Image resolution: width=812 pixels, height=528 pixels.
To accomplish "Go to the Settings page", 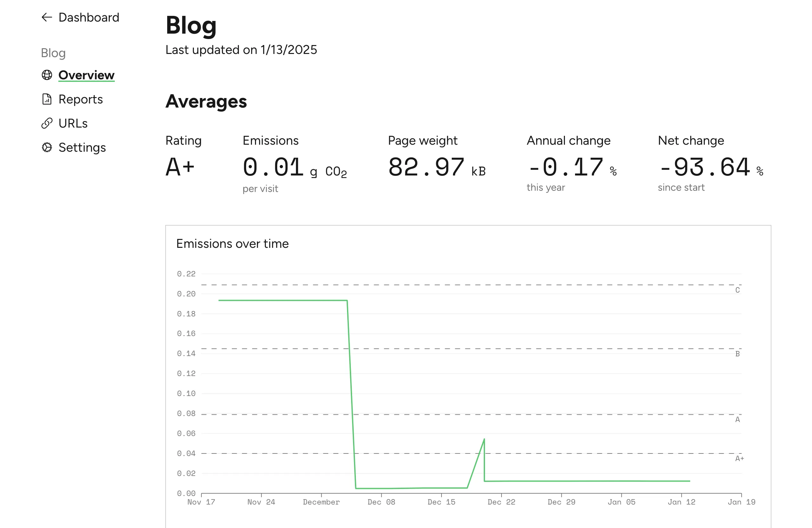I will pyautogui.click(x=82, y=148).
